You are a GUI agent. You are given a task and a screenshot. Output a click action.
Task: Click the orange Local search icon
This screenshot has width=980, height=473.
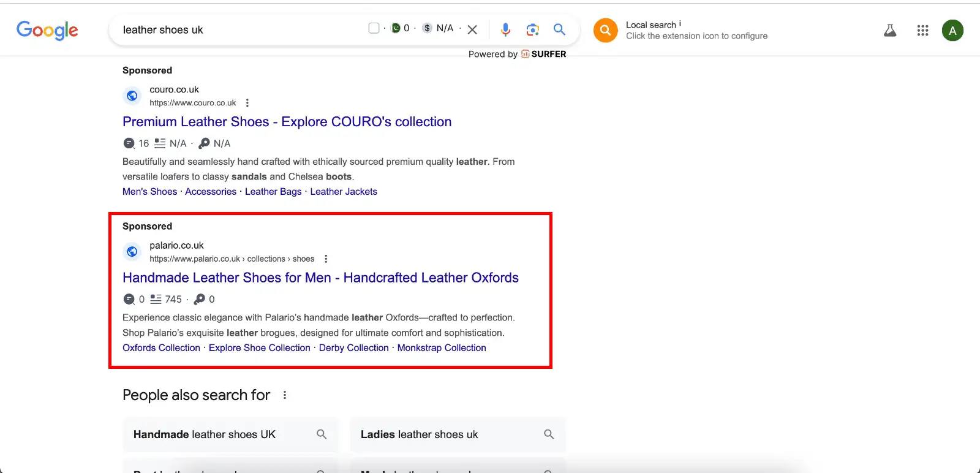pyautogui.click(x=605, y=30)
